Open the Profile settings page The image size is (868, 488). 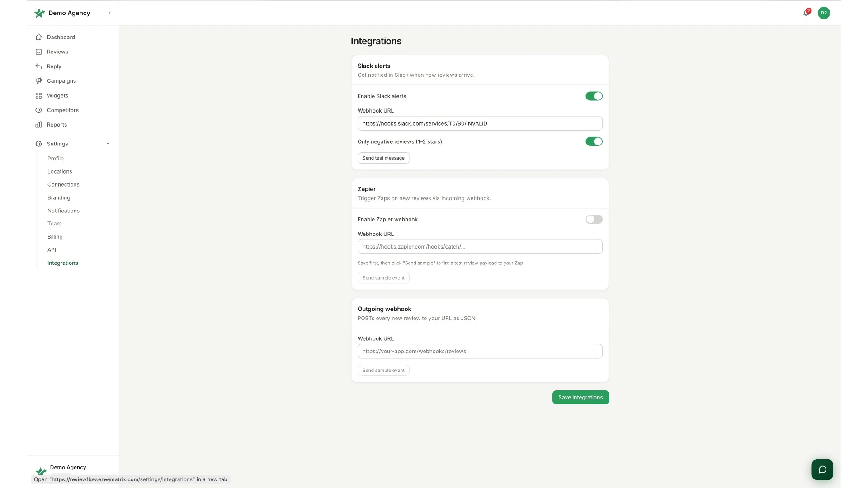56,159
